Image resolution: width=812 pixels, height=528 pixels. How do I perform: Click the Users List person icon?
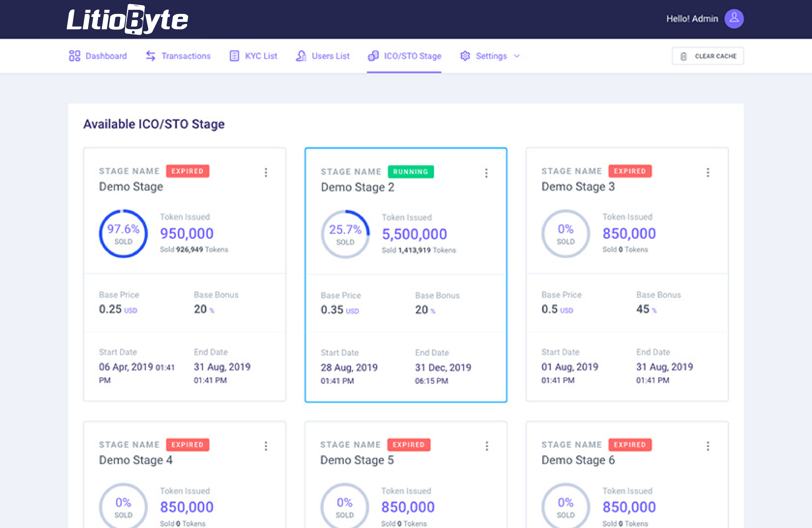(301, 56)
